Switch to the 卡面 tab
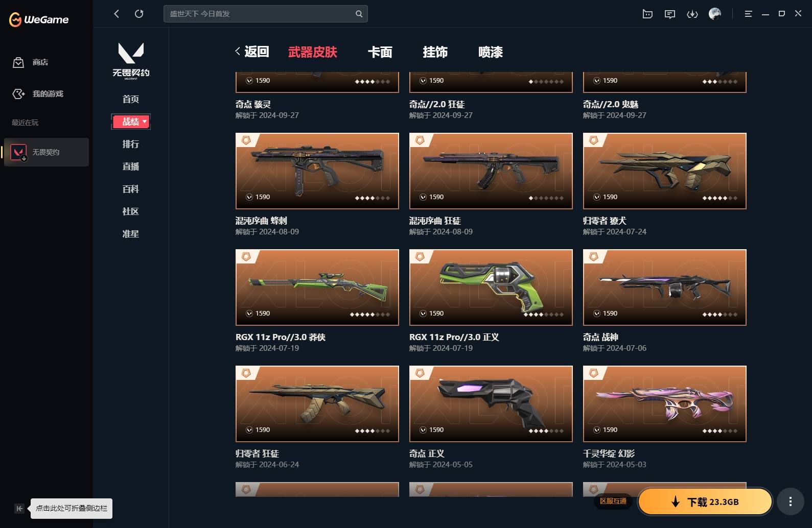This screenshot has width=812, height=528. point(380,52)
